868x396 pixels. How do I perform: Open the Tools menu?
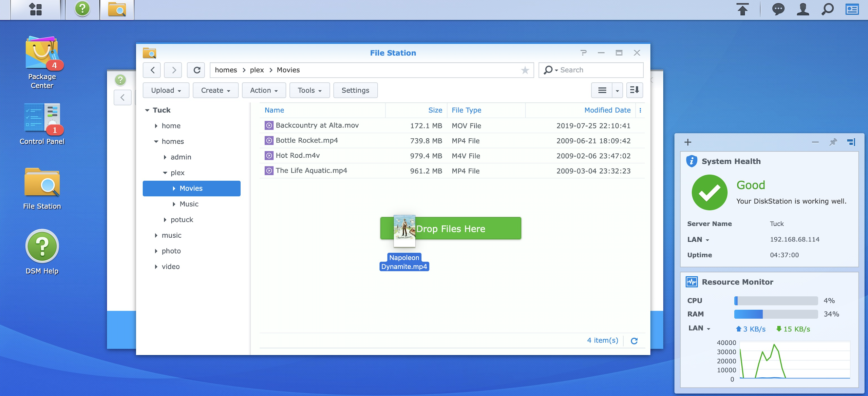pos(309,90)
